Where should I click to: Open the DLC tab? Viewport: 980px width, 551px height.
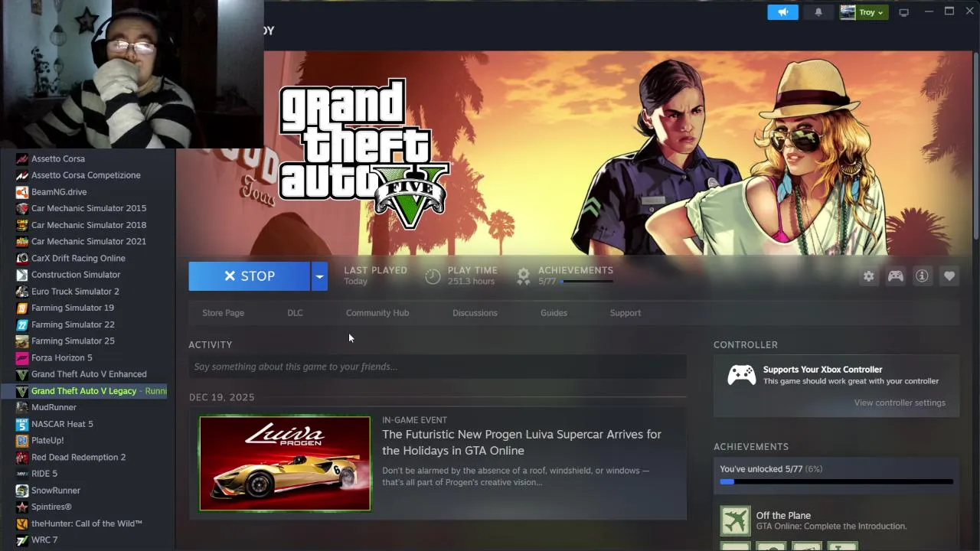[x=295, y=313]
